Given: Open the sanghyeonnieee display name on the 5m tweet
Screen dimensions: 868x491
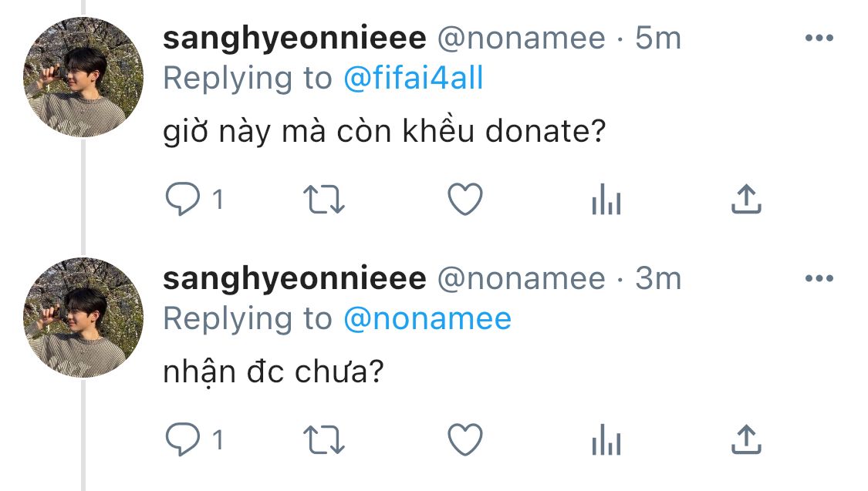Looking at the screenshot, I should pyautogui.click(x=295, y=39).
